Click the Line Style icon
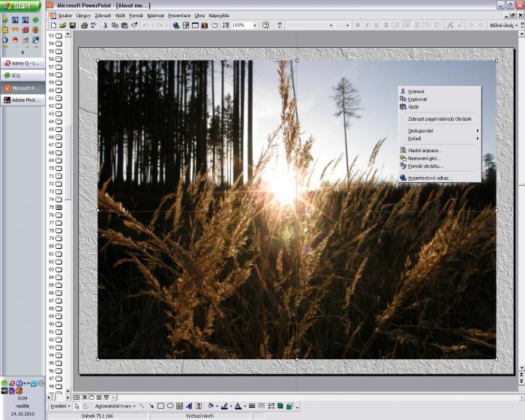Screen dimensions: 525x420 pos(252,406)
